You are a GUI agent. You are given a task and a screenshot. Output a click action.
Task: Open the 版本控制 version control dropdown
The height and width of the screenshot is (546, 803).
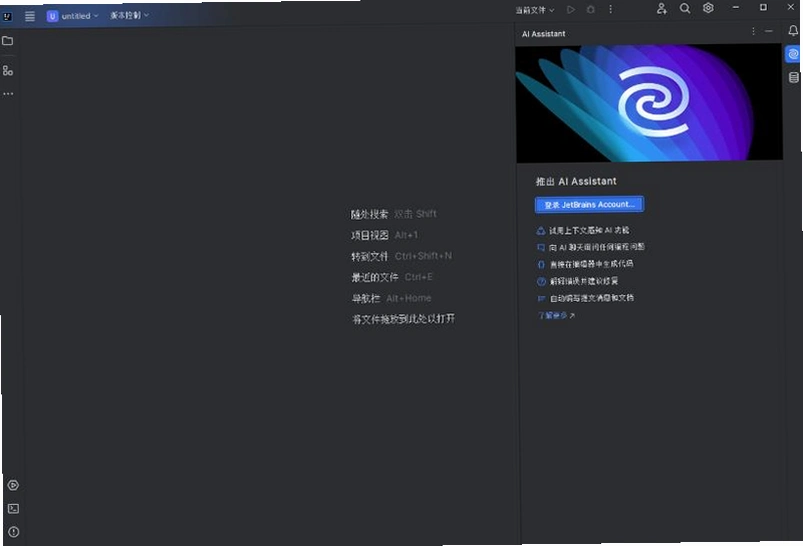click(129, 15)
